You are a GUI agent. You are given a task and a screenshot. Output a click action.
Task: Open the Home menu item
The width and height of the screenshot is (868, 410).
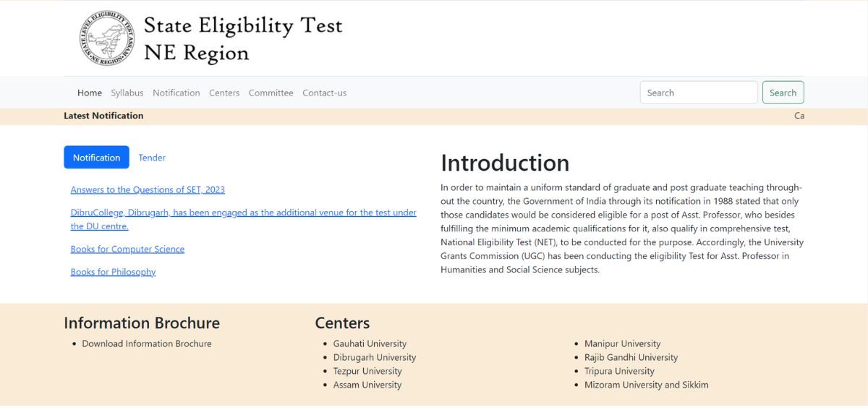90,93
